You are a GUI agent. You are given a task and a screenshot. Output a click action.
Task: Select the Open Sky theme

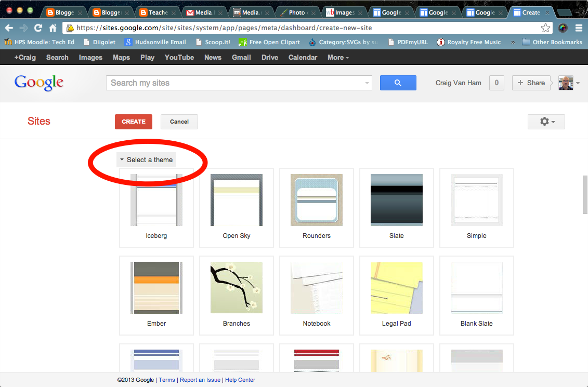[x=236, y=208]
